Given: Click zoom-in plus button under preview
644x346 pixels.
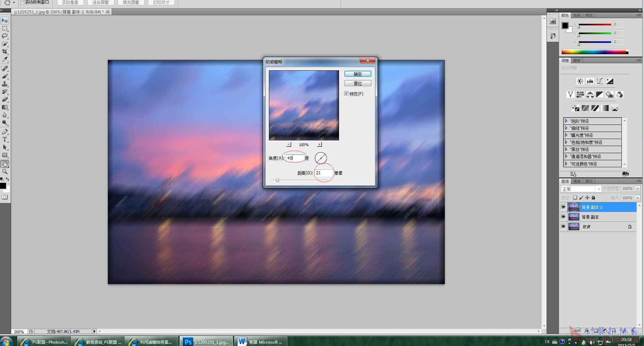Looking at the screenshot, I should click(319, 144).
